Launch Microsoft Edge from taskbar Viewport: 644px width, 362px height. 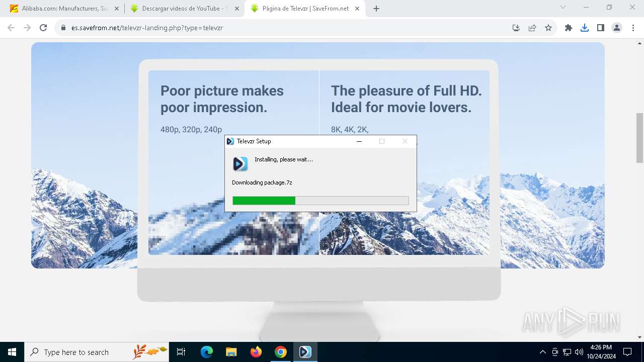(207, 352)
